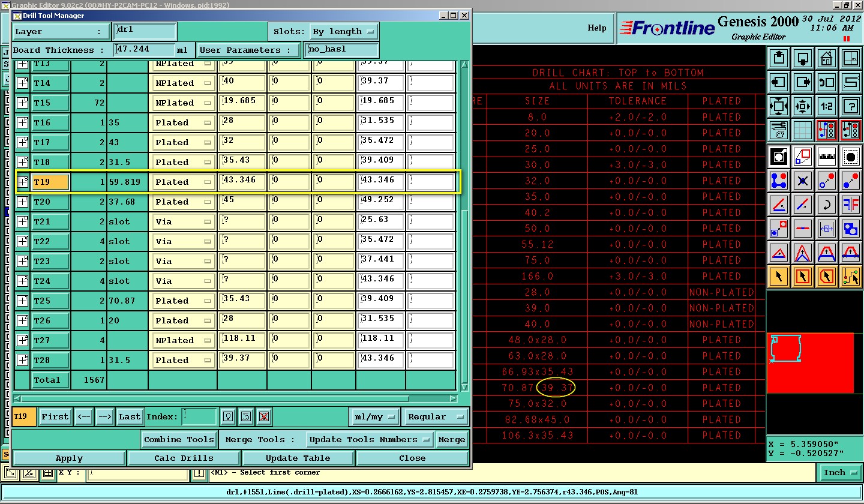The image size is (864, 504).
Task: Click the Layer name field showing drl
Action: coord(145,31)
